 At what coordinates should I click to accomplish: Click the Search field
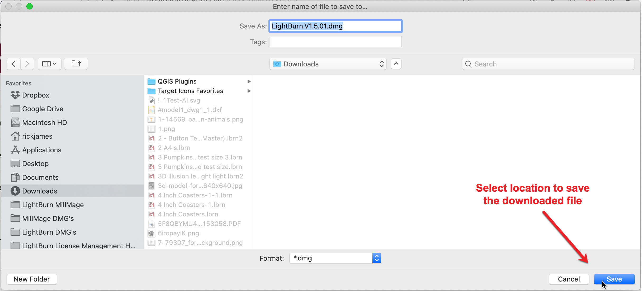click(x=548, y=64)
